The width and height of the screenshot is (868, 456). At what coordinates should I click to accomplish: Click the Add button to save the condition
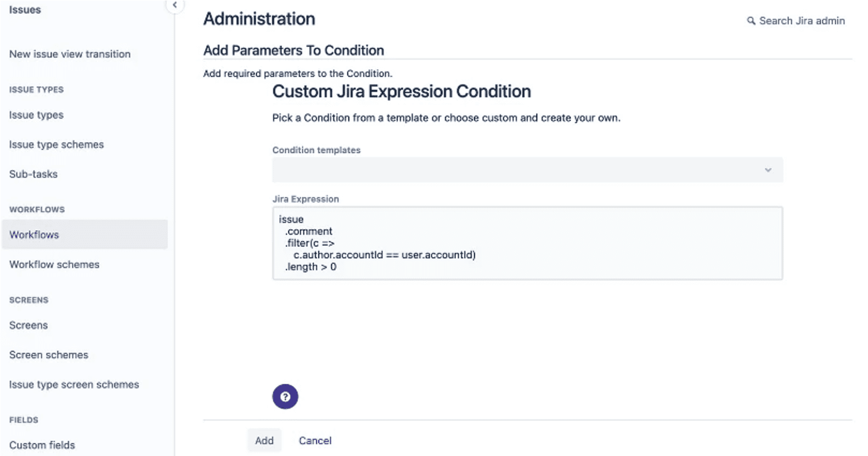[x=264, y=440]
